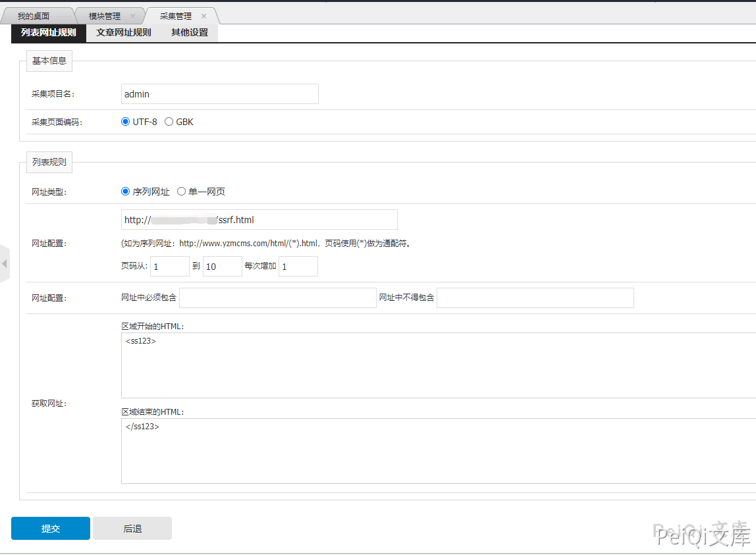Select the 列表网址规则 tab
The height and width of the screenshot is (555, 756).
[49, 32]
